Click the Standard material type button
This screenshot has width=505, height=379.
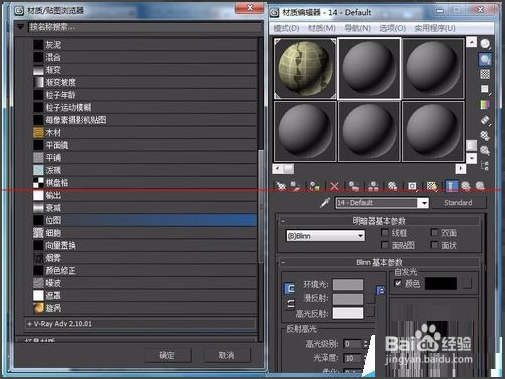458,203
